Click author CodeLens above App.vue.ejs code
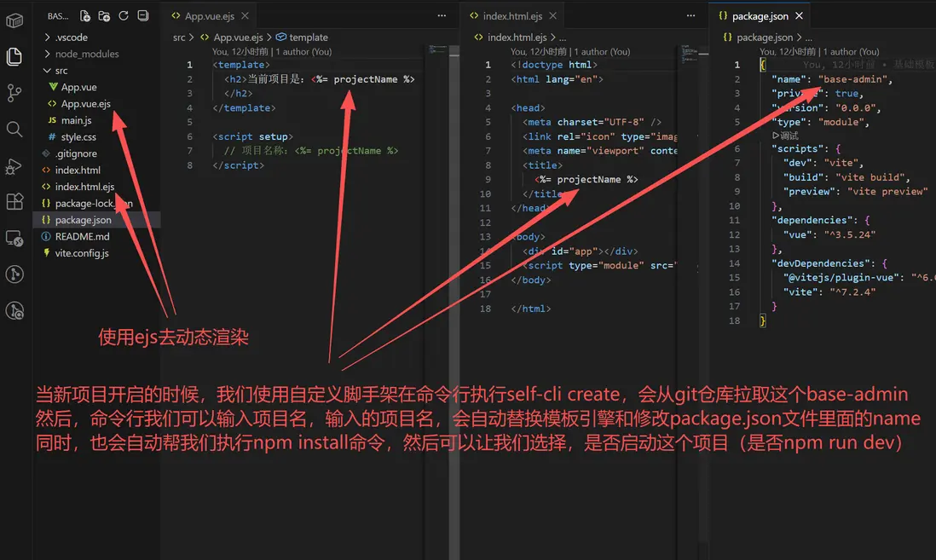This screenshot has height=560, width=936. [x=272, y=51]
